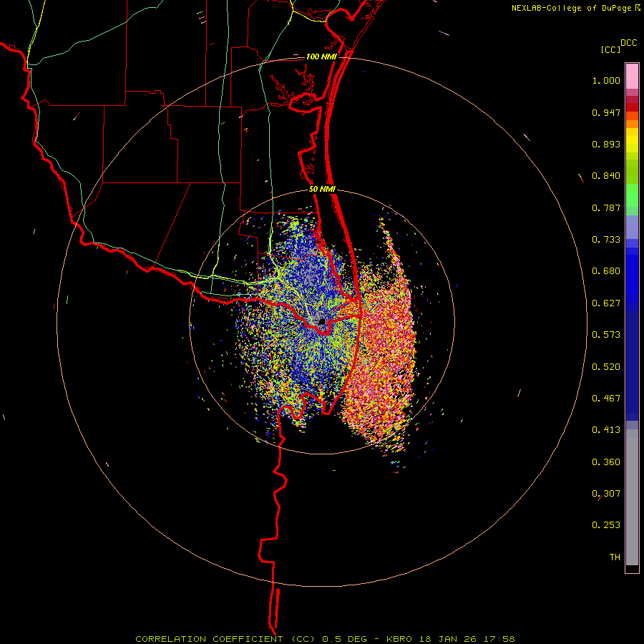This screenshot has width=644, height=644.
Task: Select the 0.573 scale value
Action: pos(606,335)
